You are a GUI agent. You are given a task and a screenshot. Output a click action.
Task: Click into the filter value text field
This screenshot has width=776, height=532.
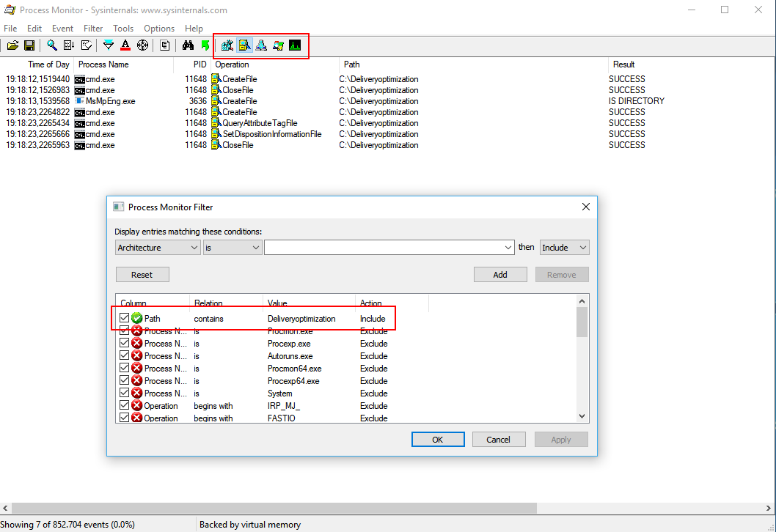384,247
